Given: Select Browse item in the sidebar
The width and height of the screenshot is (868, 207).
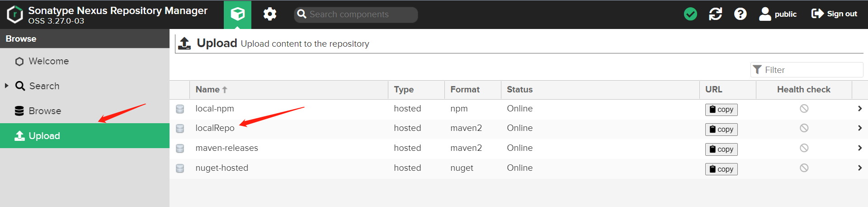Looking at the screenshot, I should click(44, 111).
